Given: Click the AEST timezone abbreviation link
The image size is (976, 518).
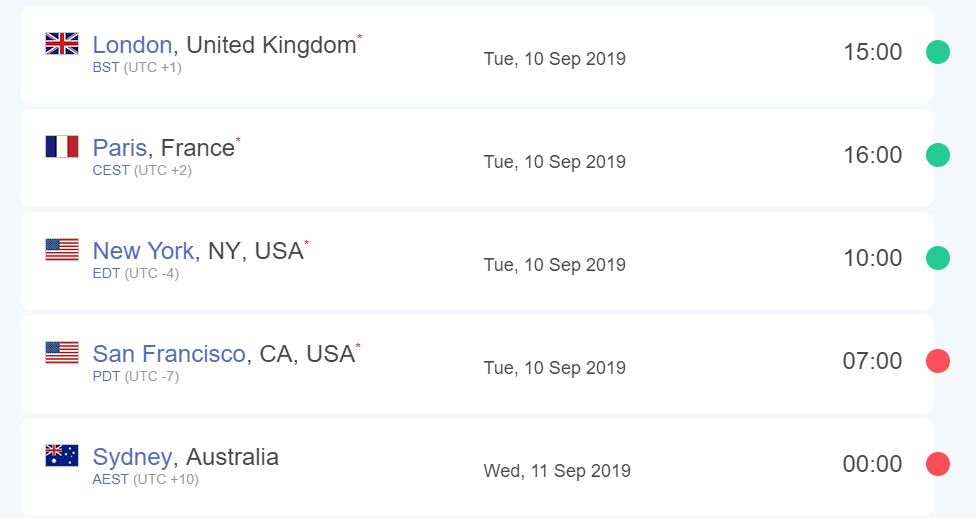Looking at the screenshot, I should pyautogui.click(x=110, y=479).
